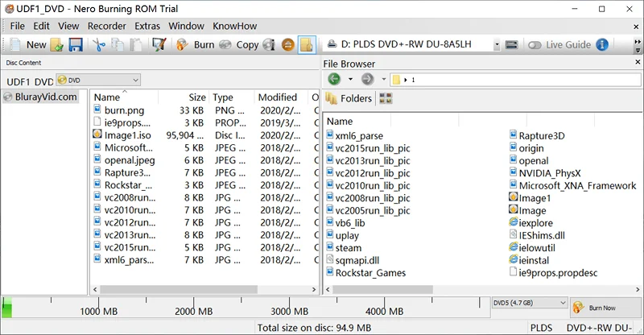Open the DVD5 (4.7 GB) capacity dropdown
Viewport: 644px width, 335px height.
(x=530, y=303)
